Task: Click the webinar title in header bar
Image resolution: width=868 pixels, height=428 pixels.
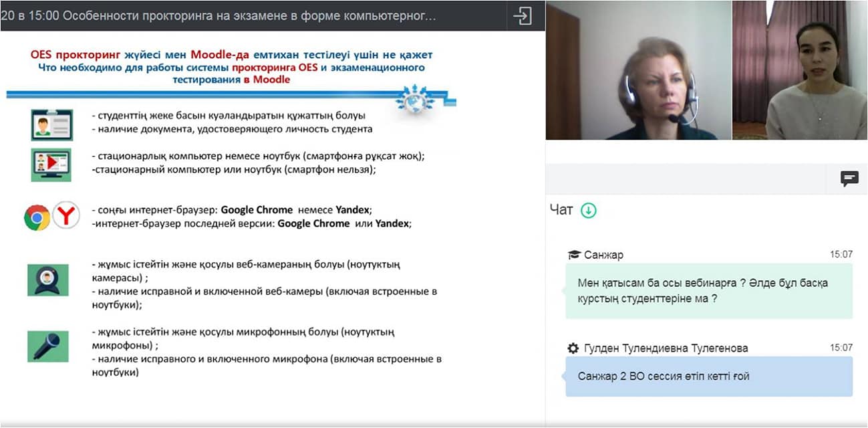Action: point(219,16)
